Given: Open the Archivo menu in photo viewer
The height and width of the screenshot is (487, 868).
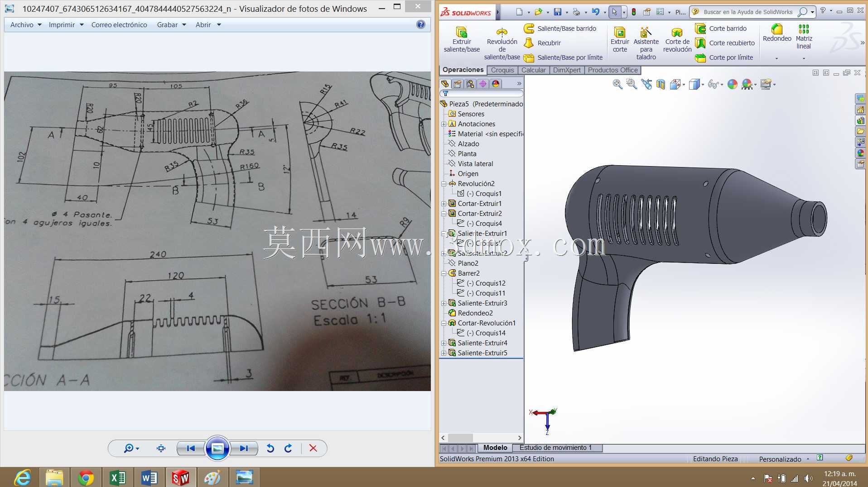Looking at the screenshot, I should (26, 25).
